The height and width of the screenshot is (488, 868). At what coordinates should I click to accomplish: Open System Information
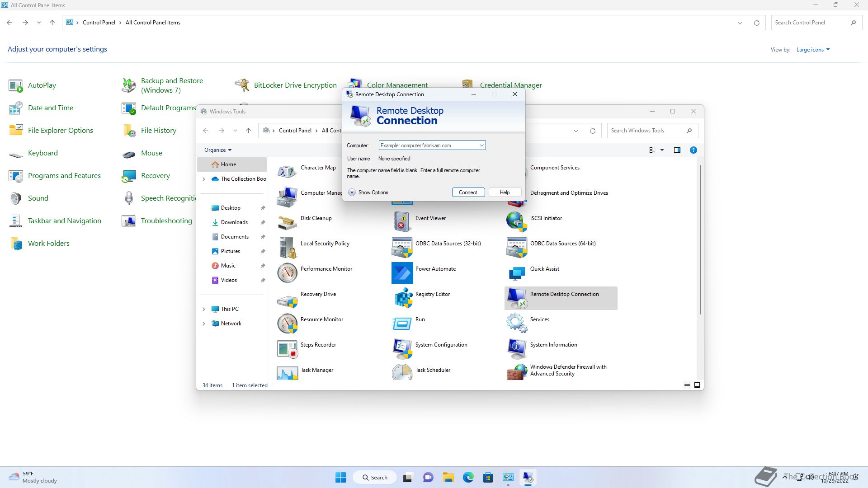point(542,348)
